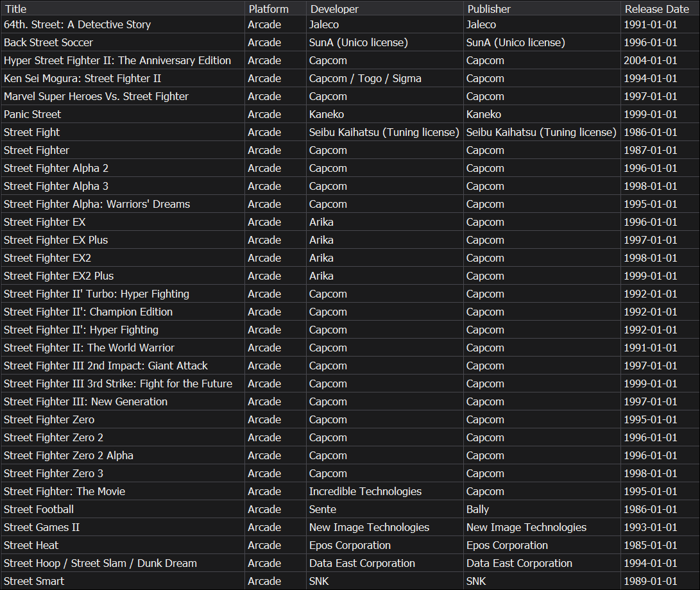Select 'Street Hoop / Street Slam / Dunk Dream'
This screenshot has width=700, height=590.
[x=100, y=563]
